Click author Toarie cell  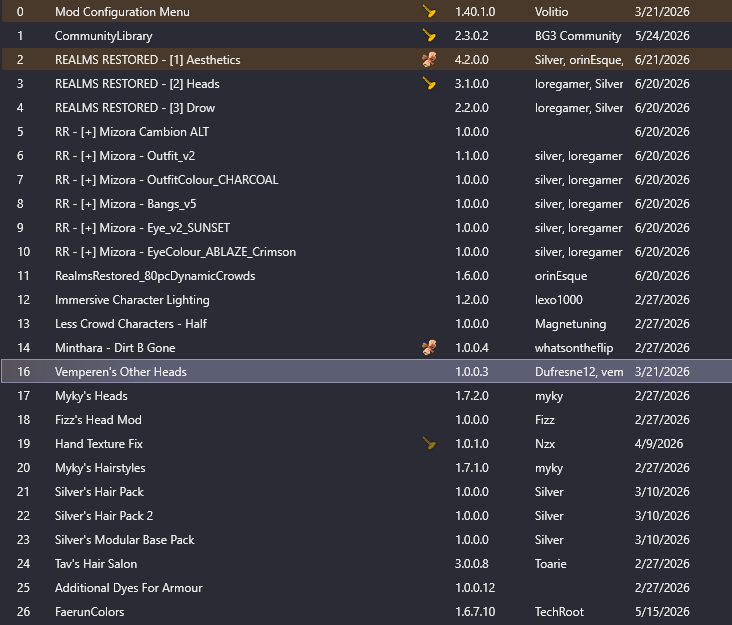coord(550,564)
